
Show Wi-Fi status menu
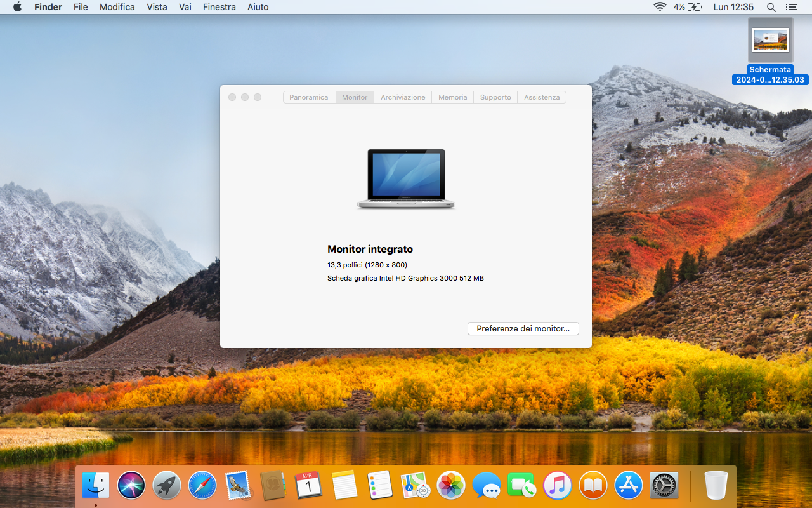click(660, 7)
